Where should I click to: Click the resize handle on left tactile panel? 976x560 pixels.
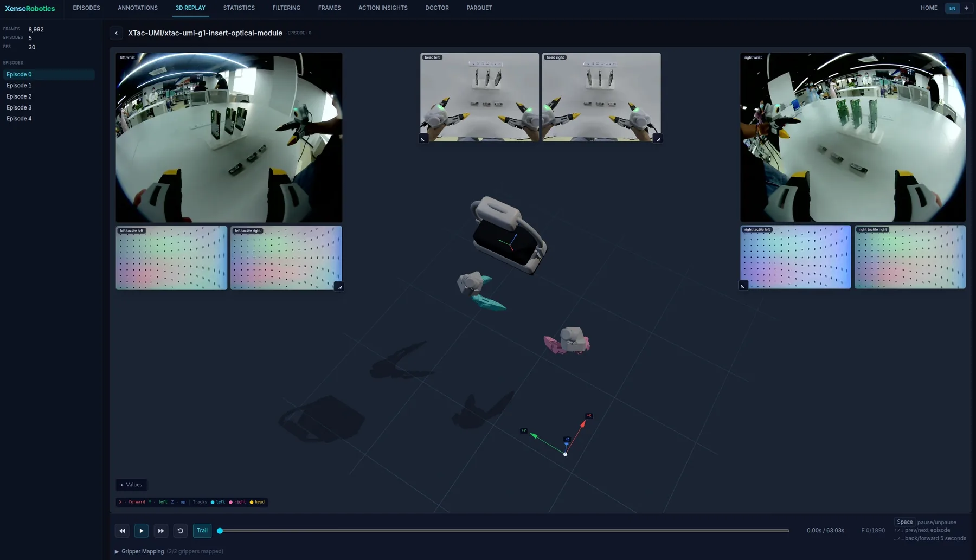[x=339, y=287]
